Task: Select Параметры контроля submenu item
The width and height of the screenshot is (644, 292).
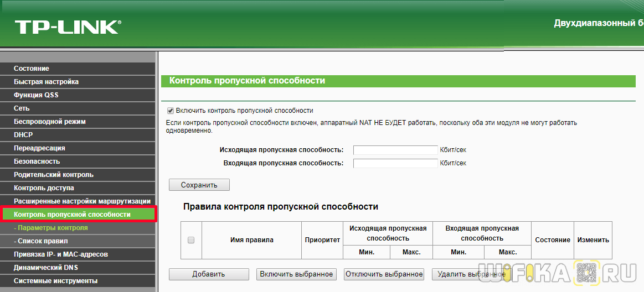Action: (x=52, y=228)
